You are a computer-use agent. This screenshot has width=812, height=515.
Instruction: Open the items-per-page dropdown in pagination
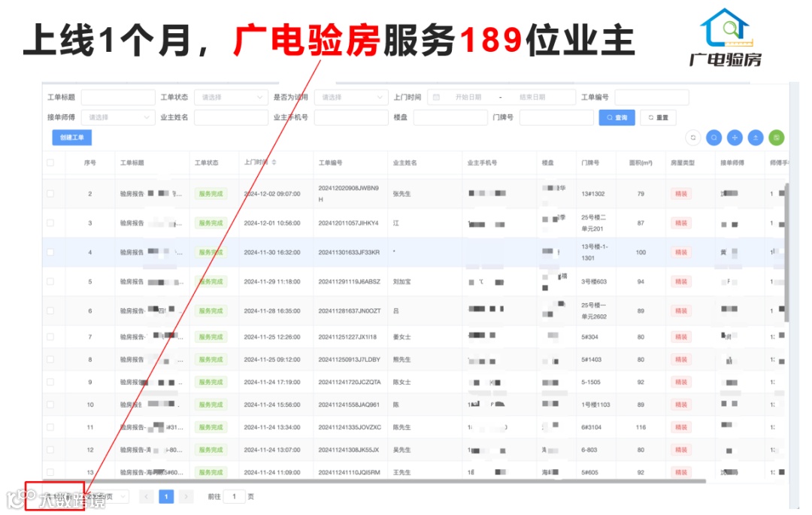(106, 497)
